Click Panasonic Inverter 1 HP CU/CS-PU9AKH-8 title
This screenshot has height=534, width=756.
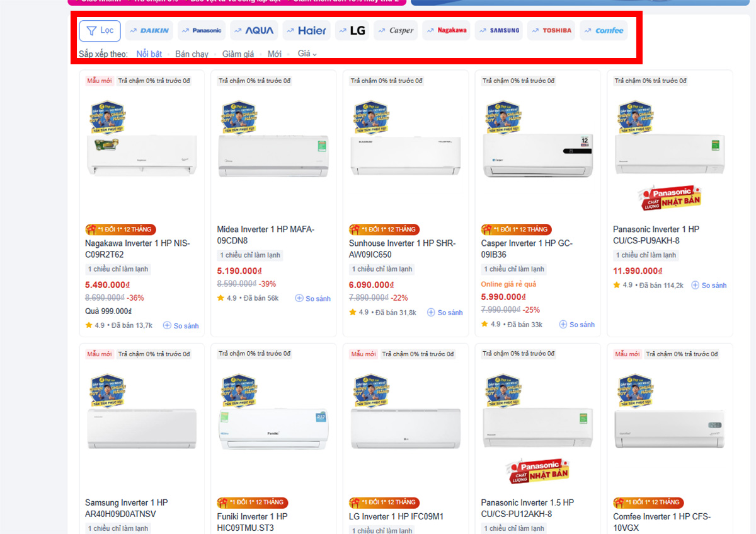[x=656, y=235]
